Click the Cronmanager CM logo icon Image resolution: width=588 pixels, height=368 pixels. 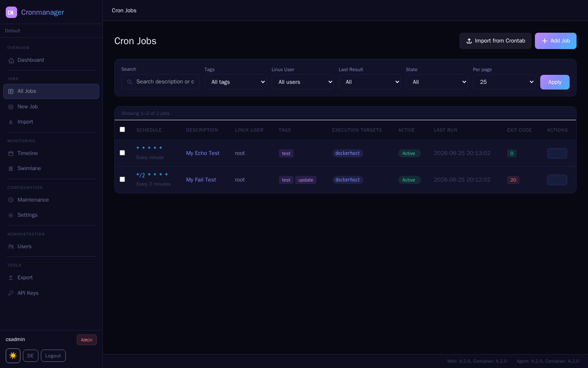click(11, 12)
